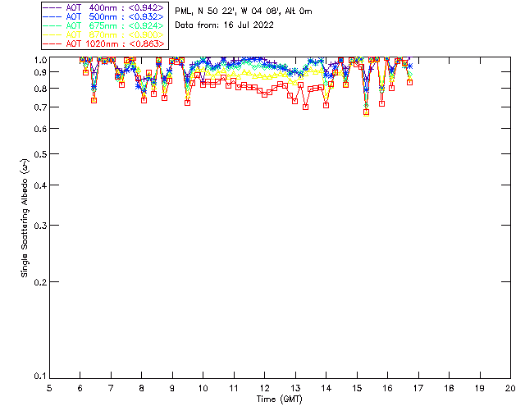
Task: Click the Time (GMT) axis label
Action: 279,399
